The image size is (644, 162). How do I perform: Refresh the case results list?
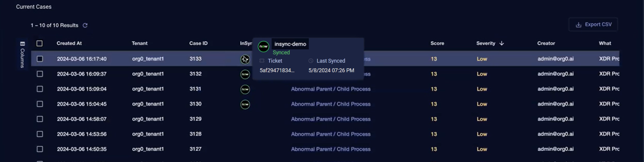(85, 25)
